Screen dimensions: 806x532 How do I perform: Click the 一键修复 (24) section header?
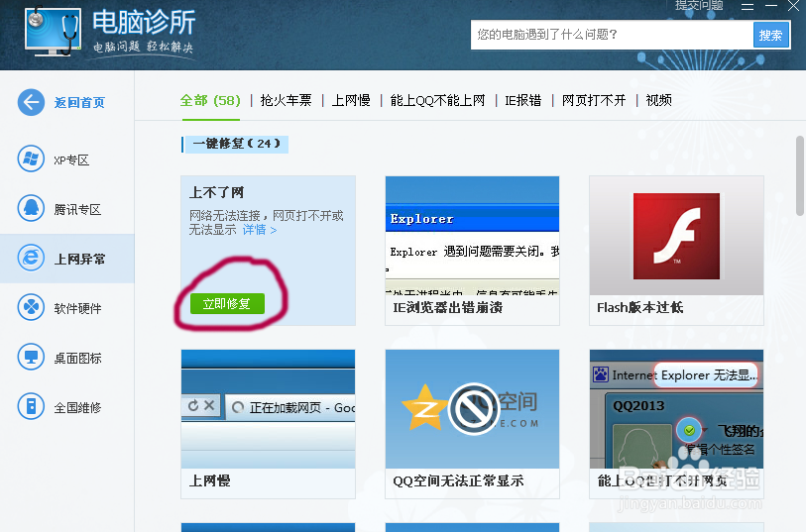click(x=235, y=144)
